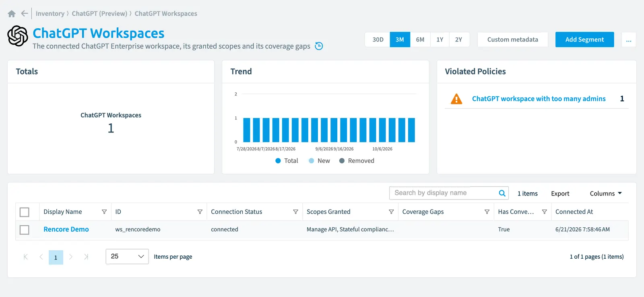
Task: Open the Coverage Gaps column filter
Action: tap(487, 212)
